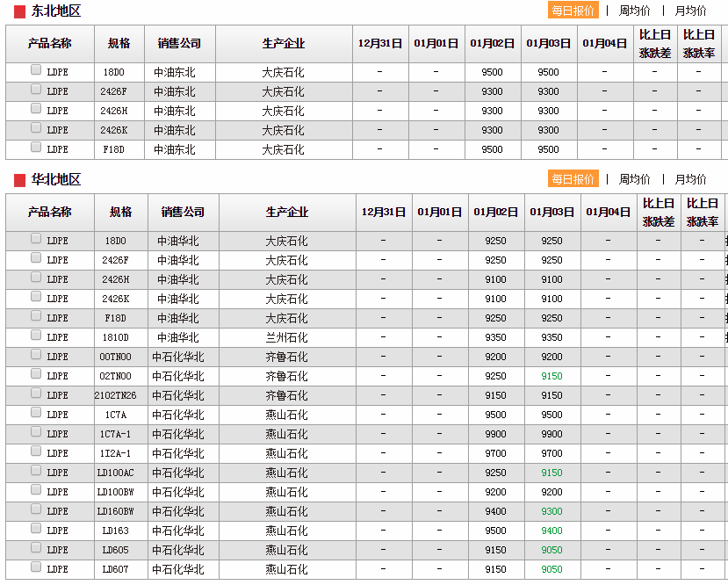Check the 1C7A-1 row checkbox
This screenshot has height=585, width=728.
pyautogui.click(x=36, y=432)
